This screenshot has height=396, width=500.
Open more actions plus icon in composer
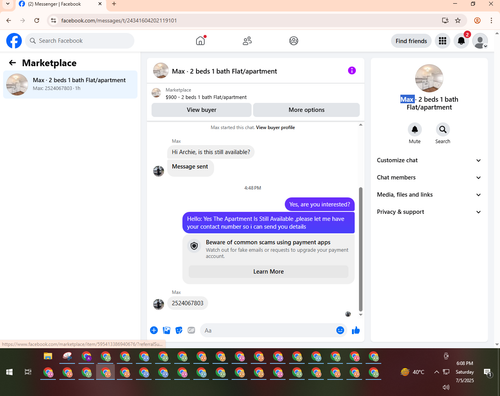coord(154,330)
